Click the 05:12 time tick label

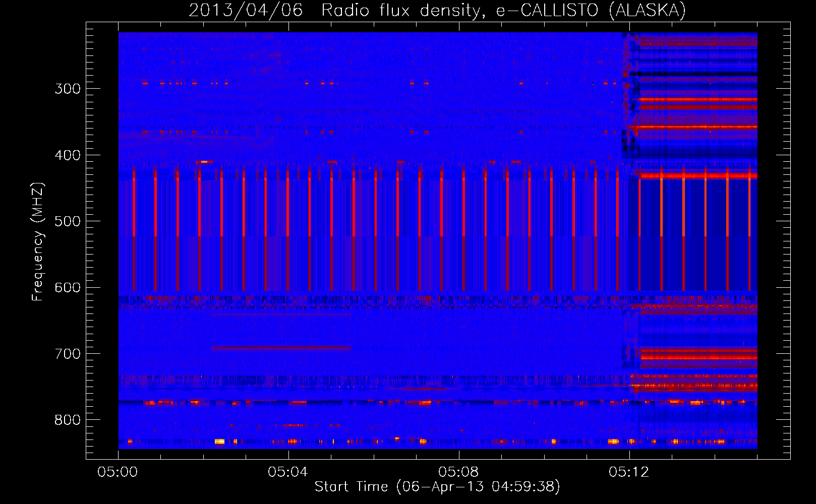(x=629, y=472)
